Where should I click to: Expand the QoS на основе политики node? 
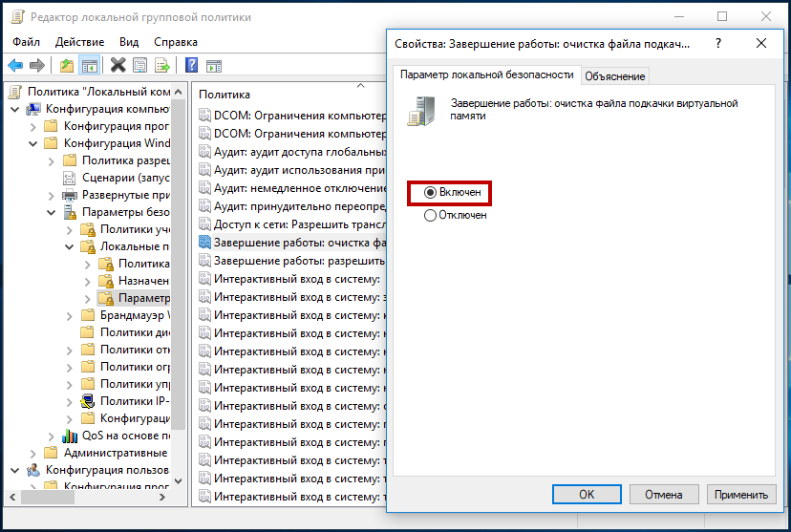52,436
